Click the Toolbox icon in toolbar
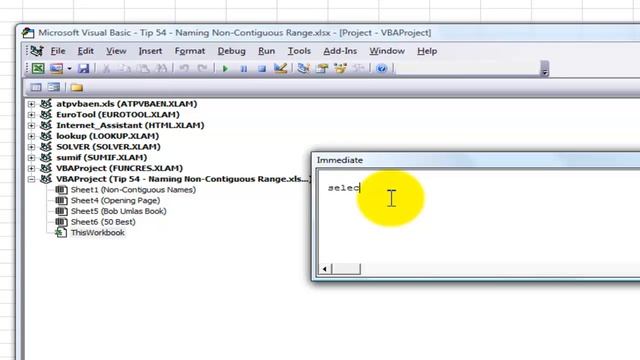This screenshot has height=360, width=640. tap(359, 68)
